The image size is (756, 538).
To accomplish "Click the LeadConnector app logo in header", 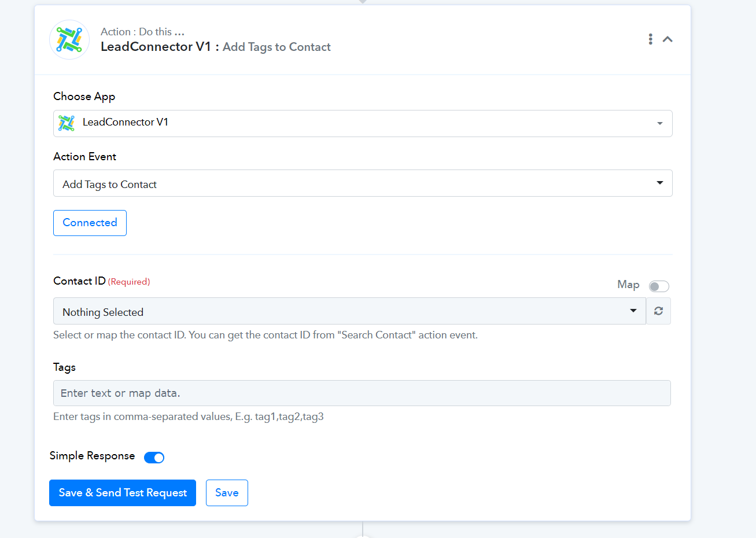I will click(69, 39).
